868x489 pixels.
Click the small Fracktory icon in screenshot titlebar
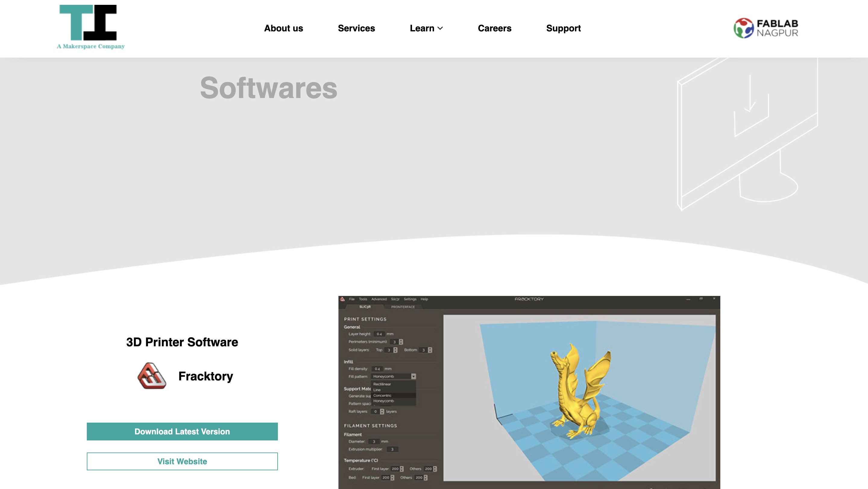[343, 299]
